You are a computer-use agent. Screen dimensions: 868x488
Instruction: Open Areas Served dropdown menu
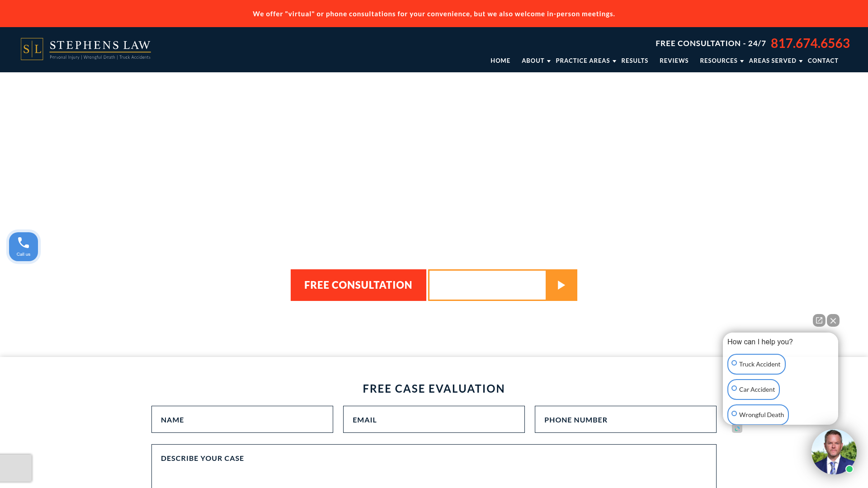click(x=775, y=61)
